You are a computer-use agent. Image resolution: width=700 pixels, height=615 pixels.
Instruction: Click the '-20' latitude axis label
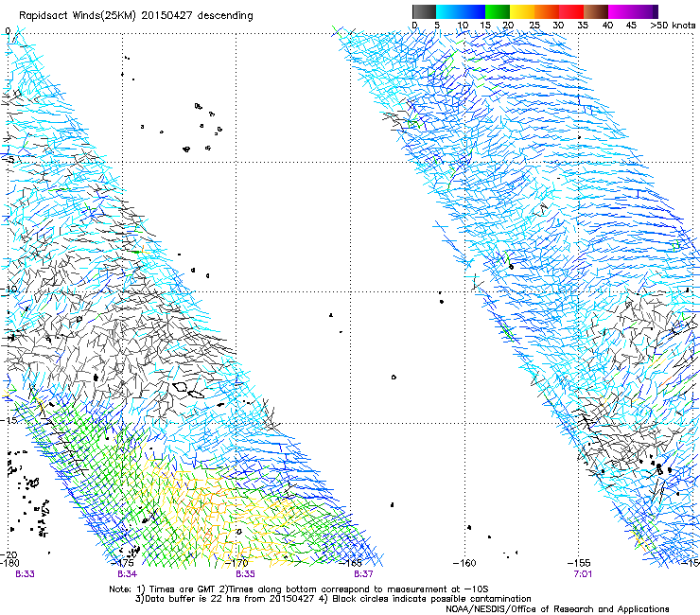9,554
